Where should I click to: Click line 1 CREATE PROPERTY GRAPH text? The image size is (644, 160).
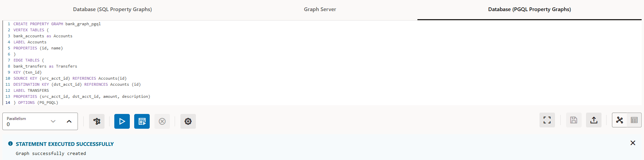pyautogui.click(x=57, y=24)
